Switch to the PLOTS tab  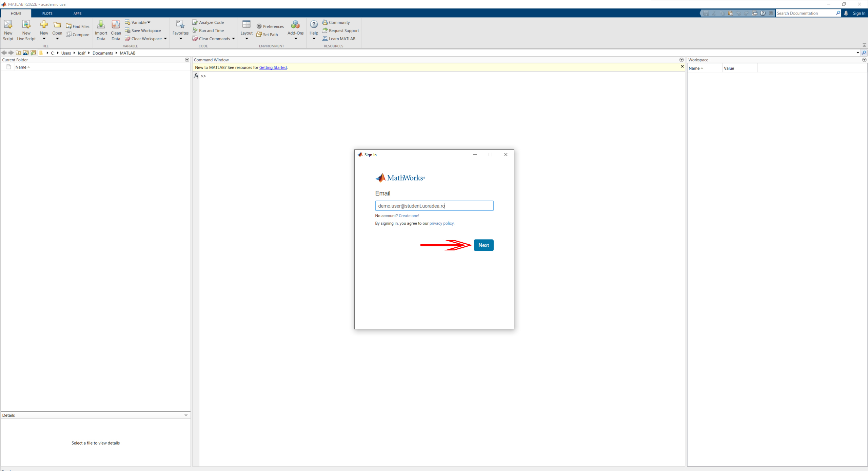[x=47, y=14]
